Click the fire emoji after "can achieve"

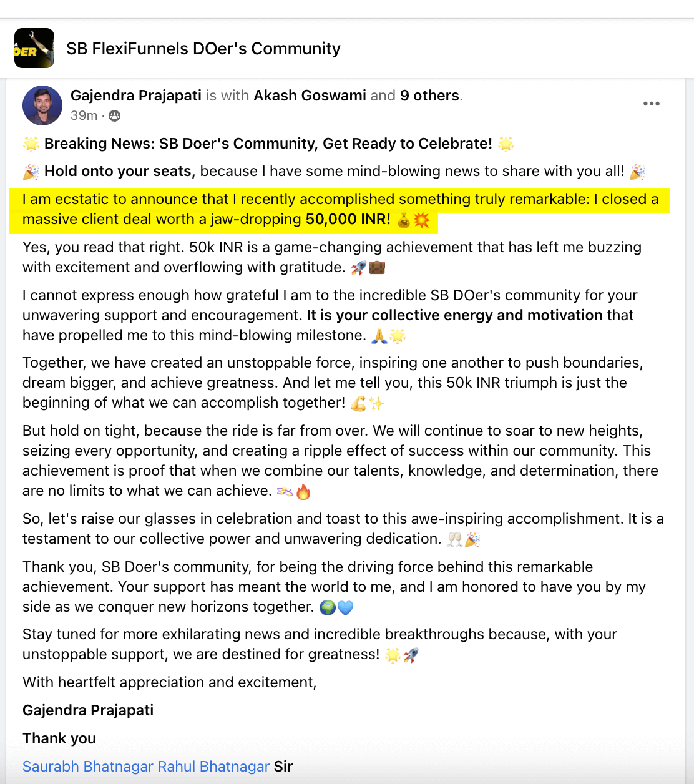point(303,492)
